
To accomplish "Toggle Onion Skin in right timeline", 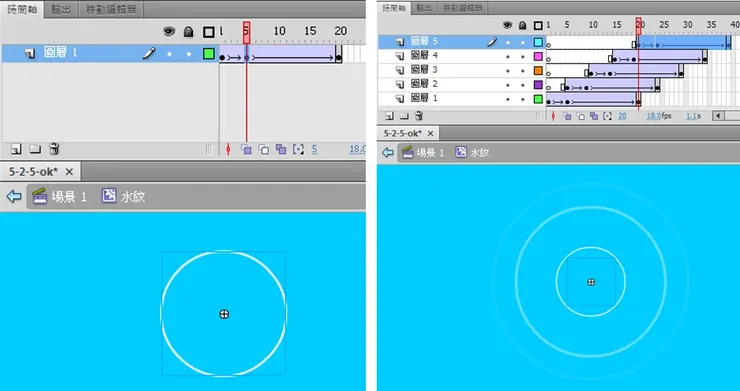I will 567,116.
